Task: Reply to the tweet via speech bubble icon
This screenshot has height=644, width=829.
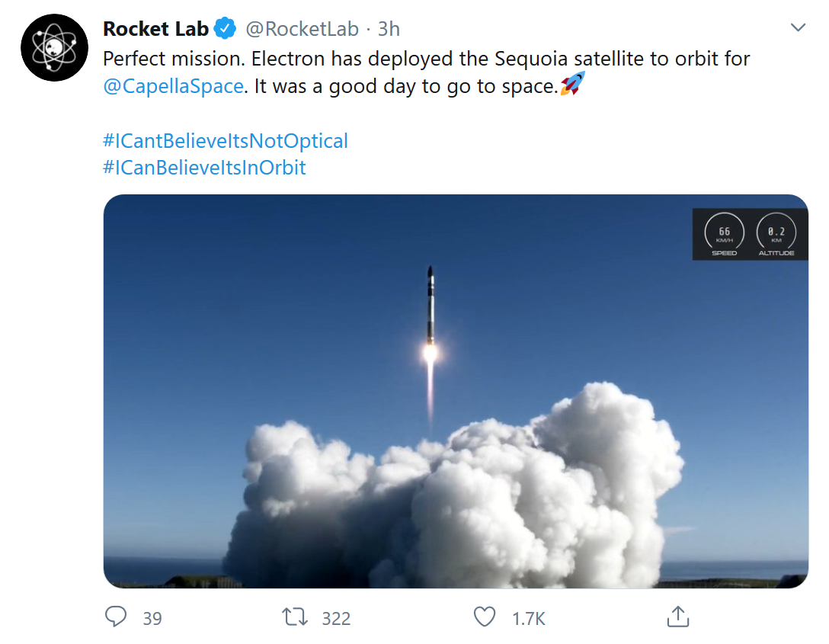Action: [x=116, y=617]
